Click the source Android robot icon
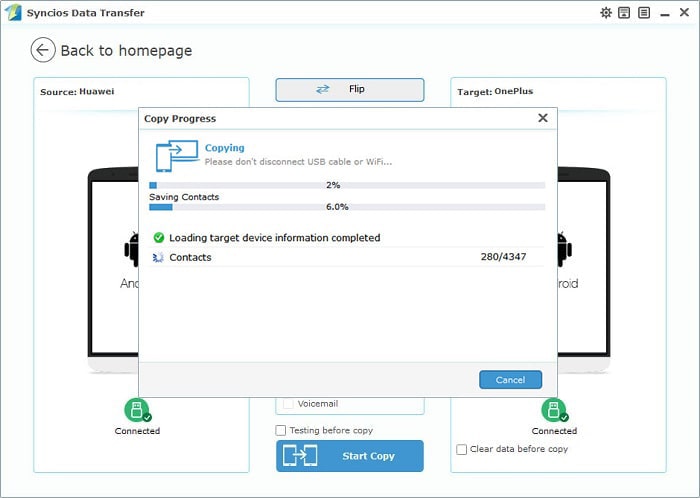The height and width of the screenshot is (498, 700). 132,250
